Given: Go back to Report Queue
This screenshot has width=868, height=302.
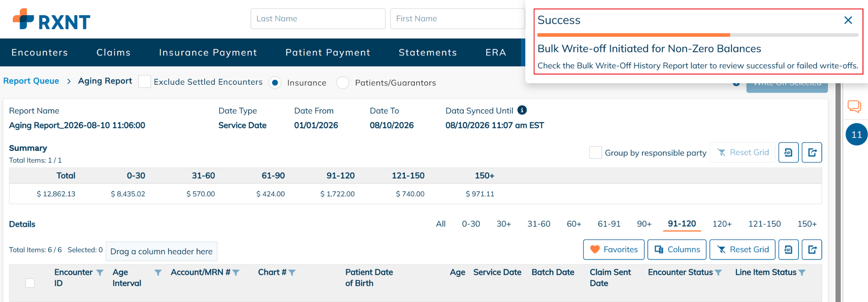Looking at the screenshot, I should point(31,81).
